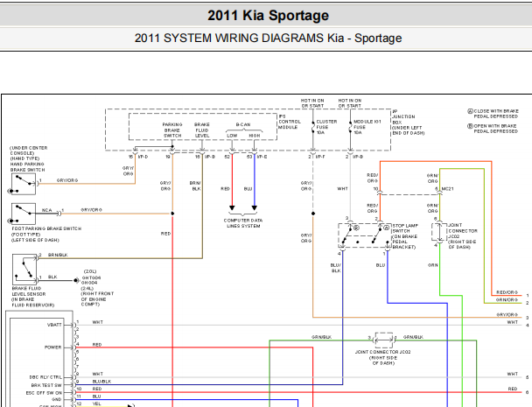Viewport: 532px width, 407px height.
Task: Click the "GRN" label under upper joint connector
Action: point(433,265)
